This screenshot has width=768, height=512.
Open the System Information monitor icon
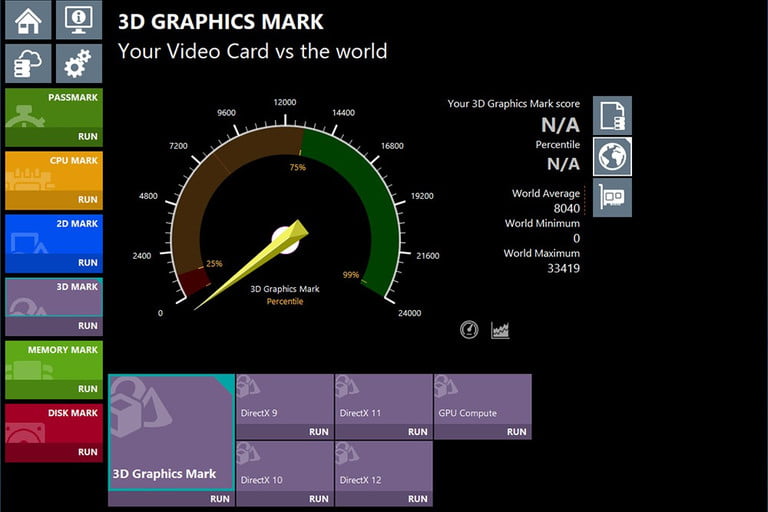point(79,19)
